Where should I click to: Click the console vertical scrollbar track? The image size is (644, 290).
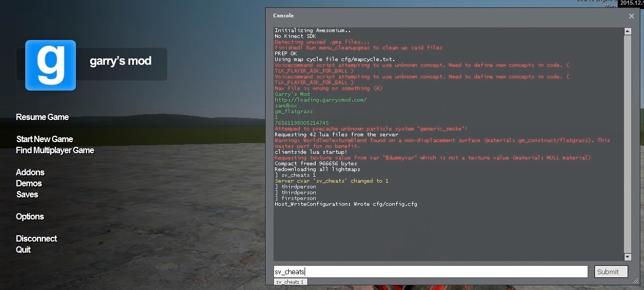click(628, 144)
